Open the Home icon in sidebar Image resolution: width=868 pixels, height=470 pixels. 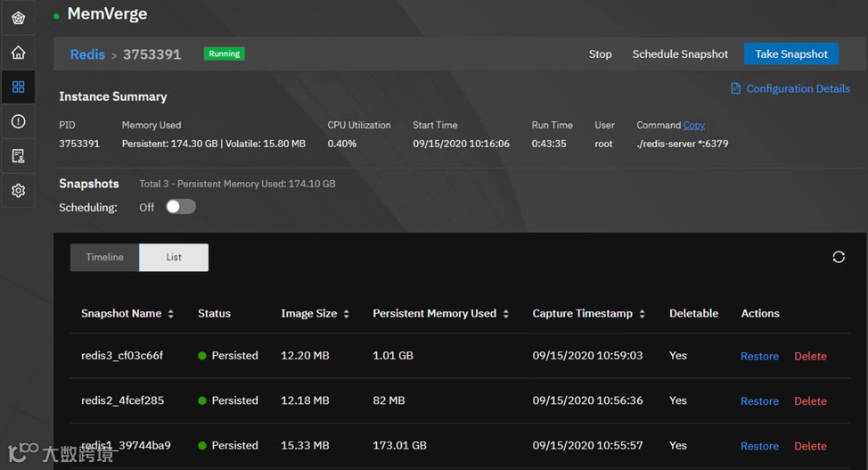pyautogui.click(x=18, y=53)
